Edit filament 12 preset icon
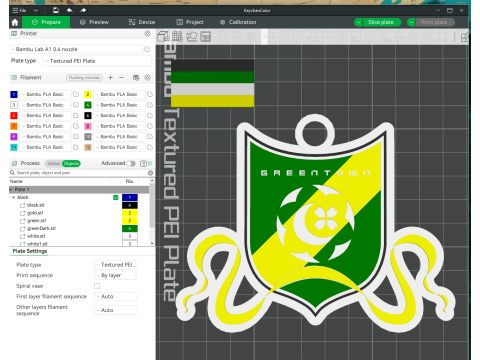Image resolution: width=480 pixels, height=360 pixels. 150,147
